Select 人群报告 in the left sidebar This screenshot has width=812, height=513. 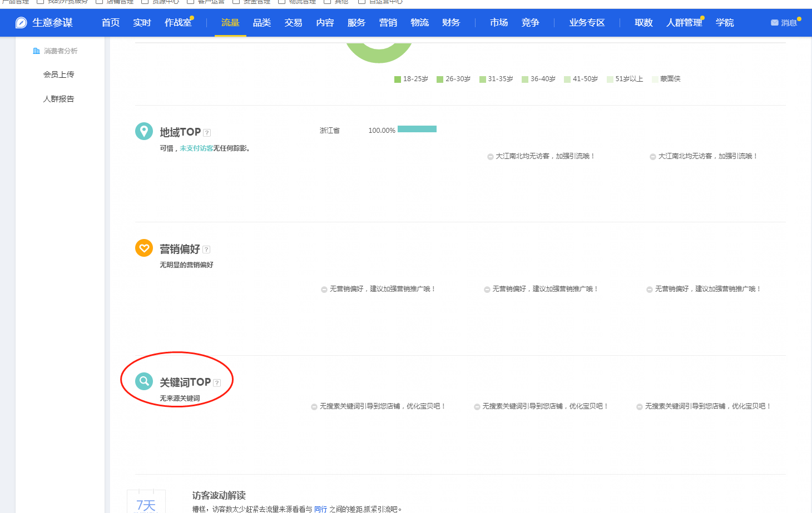pyautogui.click(x=58, y=99)
